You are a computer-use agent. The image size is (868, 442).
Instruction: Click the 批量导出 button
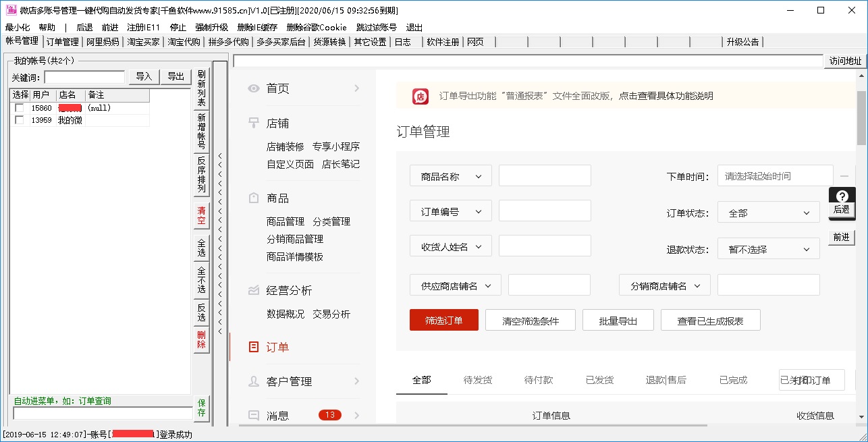coord(618,321)
